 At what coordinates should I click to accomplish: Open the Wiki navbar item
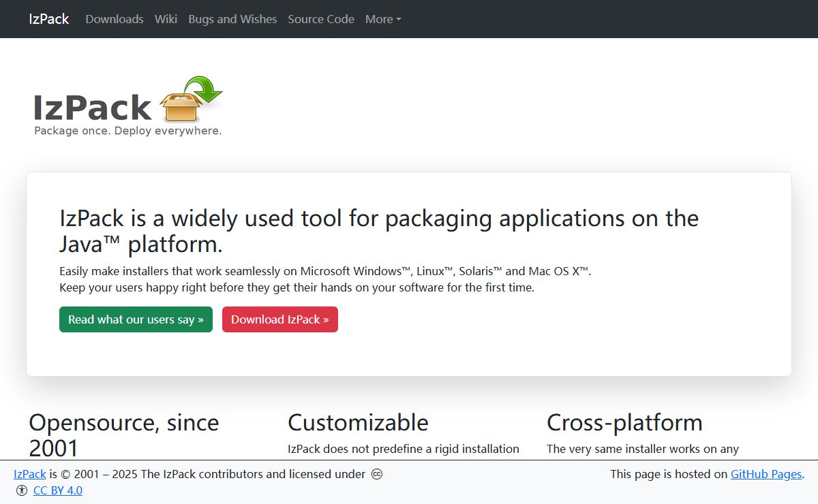click(166, 19)
